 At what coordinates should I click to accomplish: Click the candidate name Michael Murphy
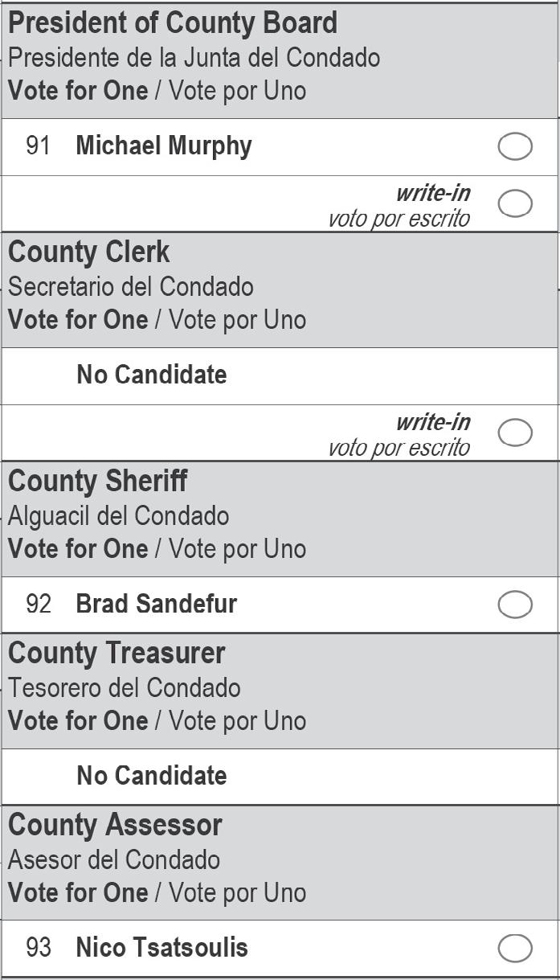click(164, 146)
